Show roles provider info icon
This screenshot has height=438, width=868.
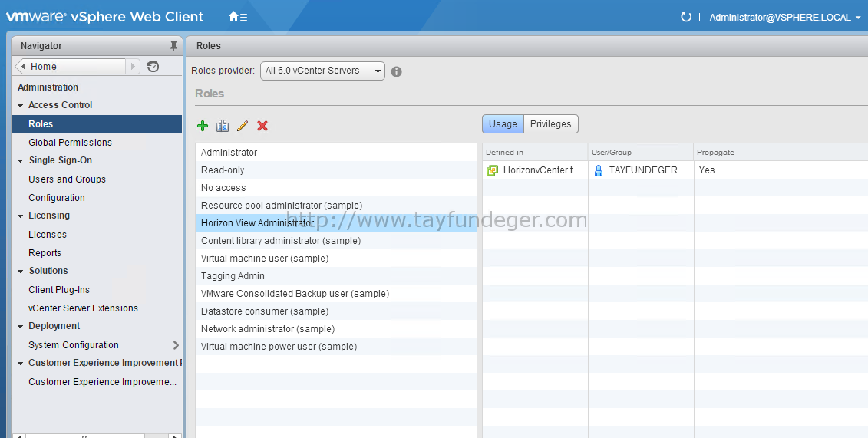point(396,71)
